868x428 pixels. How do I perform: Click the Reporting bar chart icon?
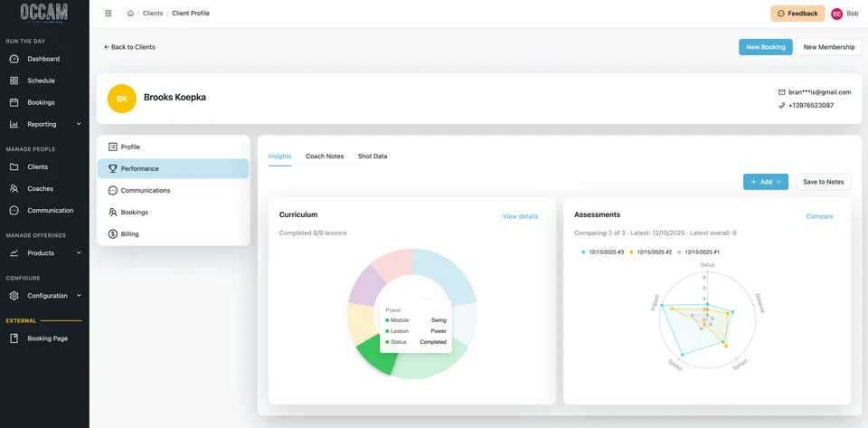coord(14,124)
